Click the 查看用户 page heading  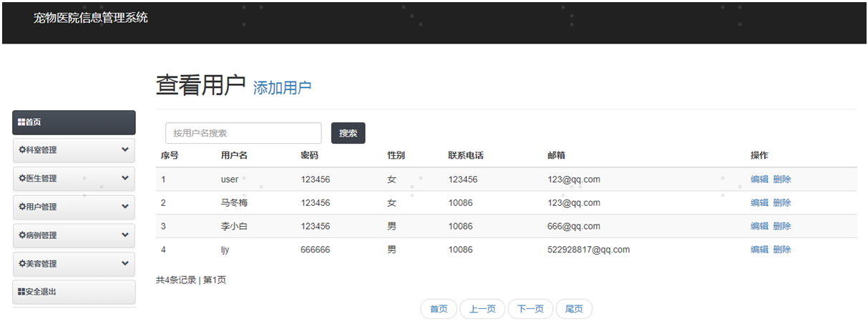click(201, 85)
